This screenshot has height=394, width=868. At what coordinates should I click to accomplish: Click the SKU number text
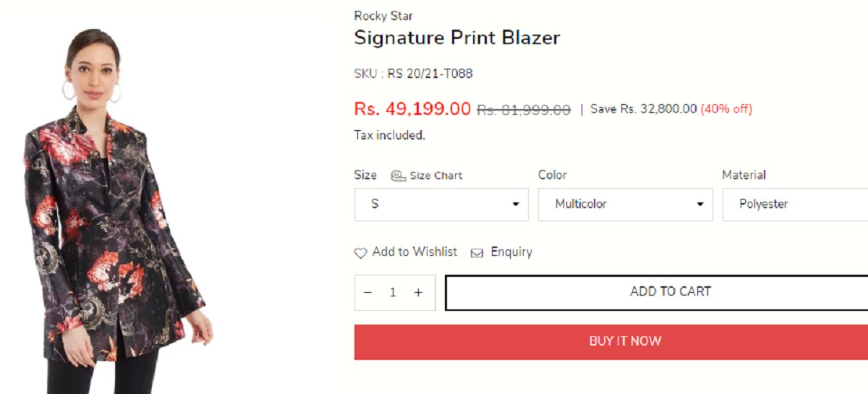click(430, 73)
